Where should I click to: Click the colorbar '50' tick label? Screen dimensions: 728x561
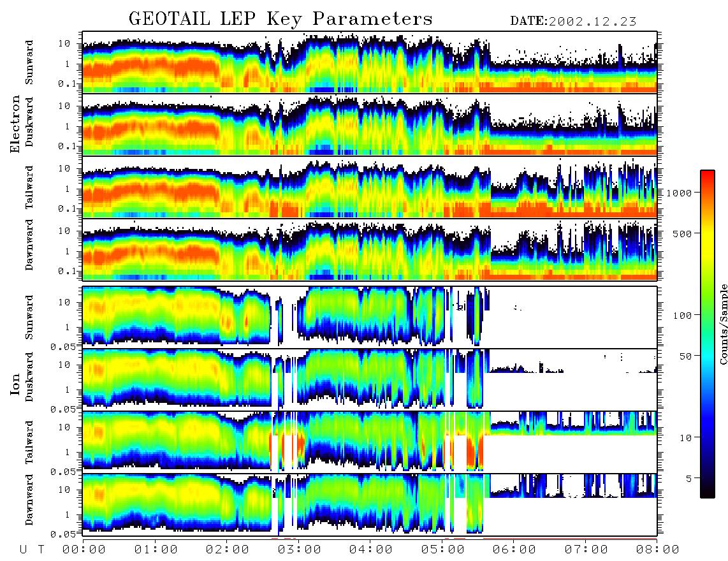685,356
